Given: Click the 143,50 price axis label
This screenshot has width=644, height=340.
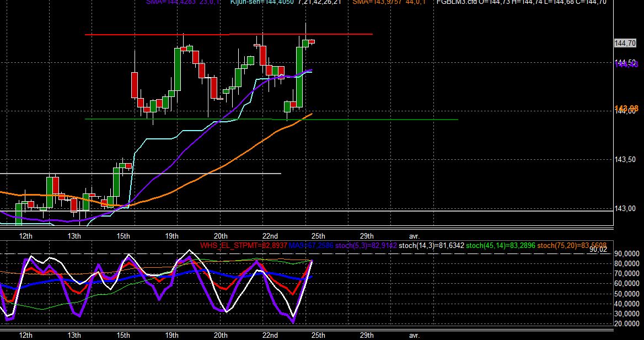Looking at the screenshot, I should (625, 159).
